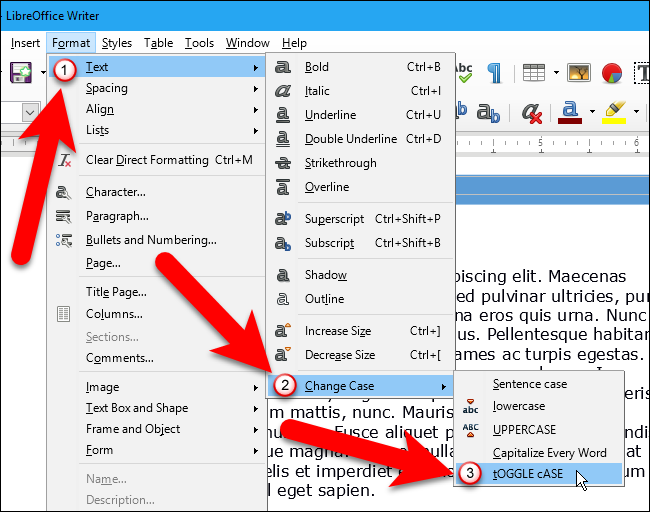Click the Insert Chart pie icon

[x=612, y=73]
